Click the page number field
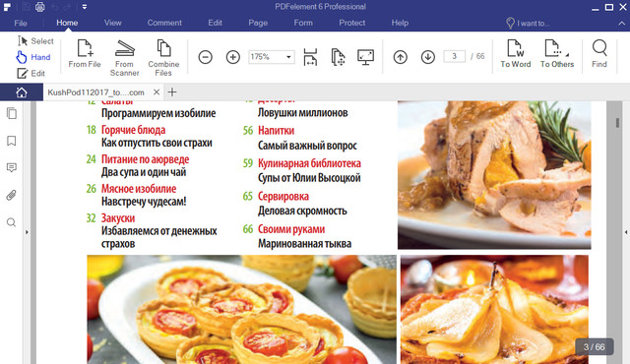Screen dimensions: 630x364 tap(455, 56)
